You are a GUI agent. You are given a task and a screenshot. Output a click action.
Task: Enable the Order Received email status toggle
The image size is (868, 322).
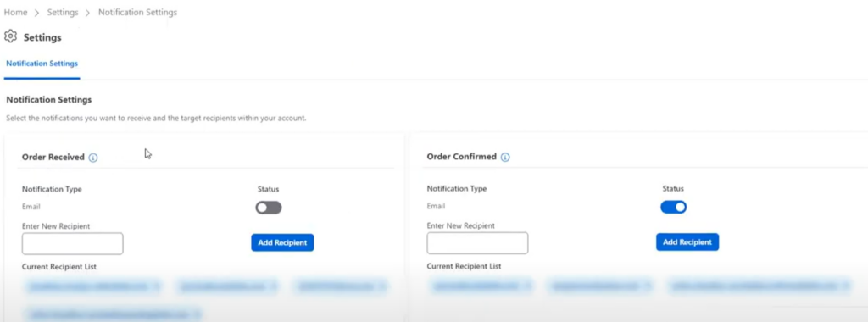coord(269,208)
